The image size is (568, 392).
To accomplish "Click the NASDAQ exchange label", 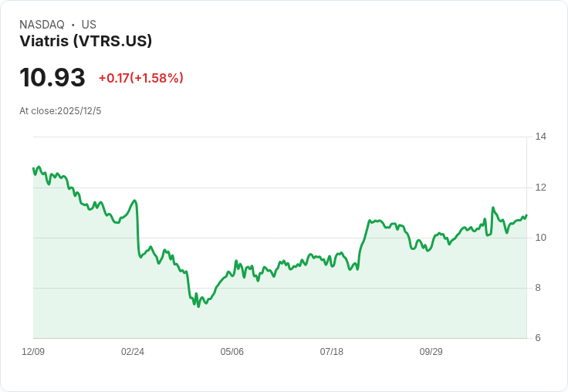I will tap(42, 24).
